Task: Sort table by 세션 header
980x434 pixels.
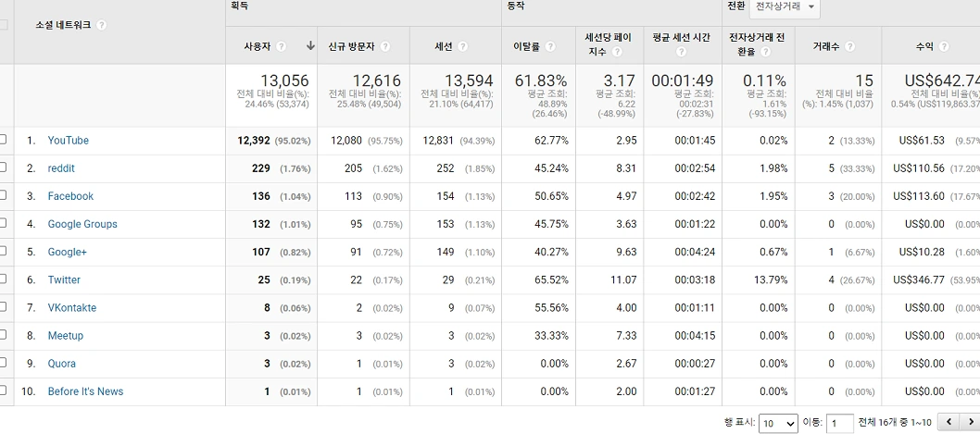Action: pyautogui.click(x=445, y=47)
